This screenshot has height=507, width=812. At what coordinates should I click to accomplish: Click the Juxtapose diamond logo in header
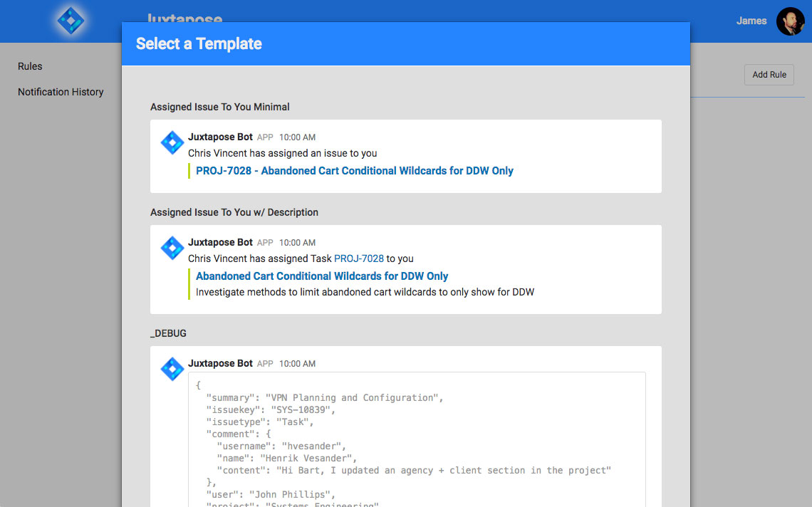(x=71, y=21)
